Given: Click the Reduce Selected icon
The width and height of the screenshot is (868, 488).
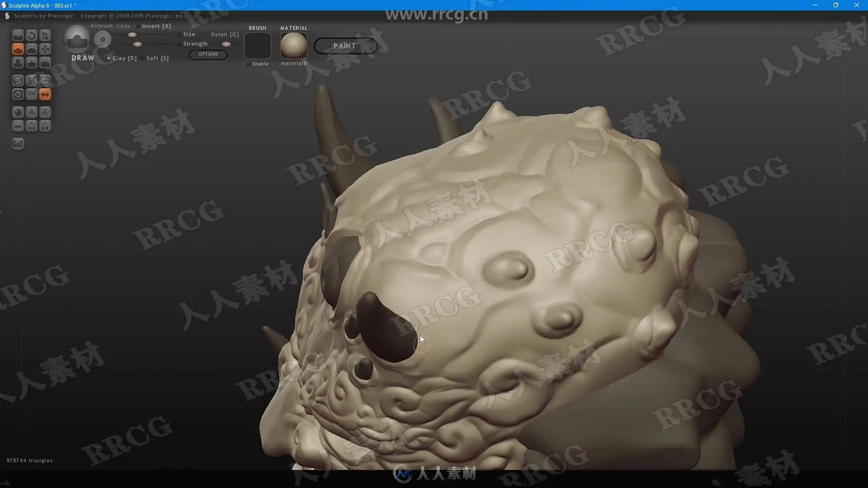Looking at the screenshot, I should click(32, 81).
